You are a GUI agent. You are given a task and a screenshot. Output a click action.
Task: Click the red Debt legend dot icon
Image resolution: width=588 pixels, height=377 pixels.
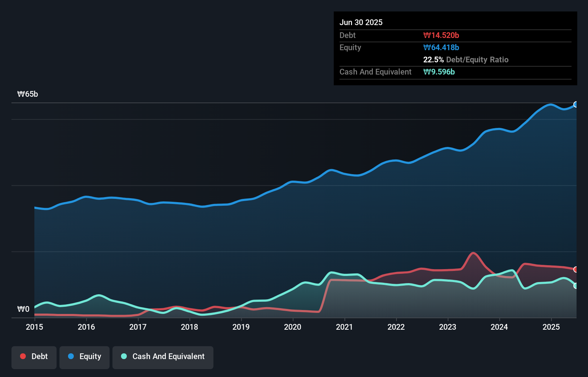[23, 356]
